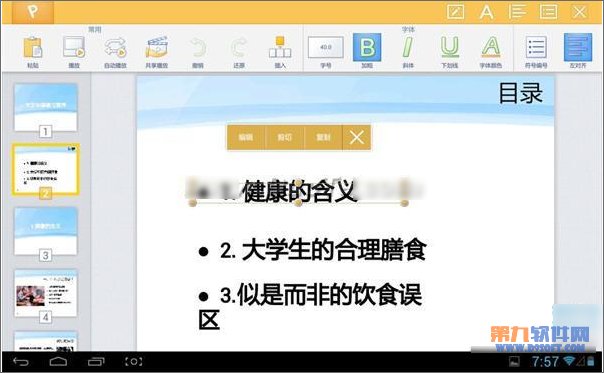Start Auto Play (自动播放) loop icon
This screenshot has height=373, width=604.
click(115, 48)
